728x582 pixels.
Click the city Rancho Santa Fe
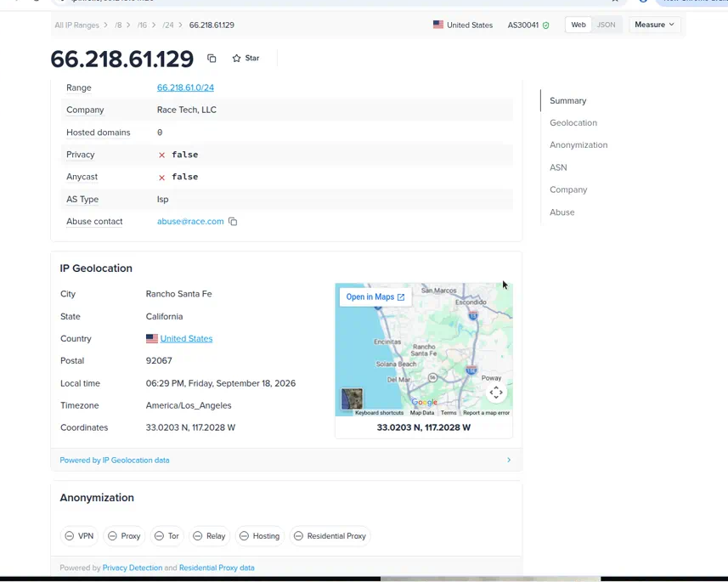[178, 294]
